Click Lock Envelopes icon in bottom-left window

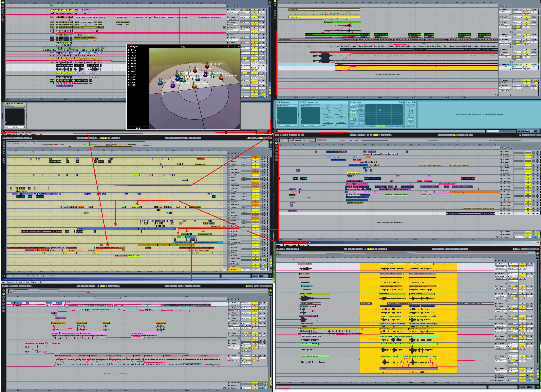(238, 300)
